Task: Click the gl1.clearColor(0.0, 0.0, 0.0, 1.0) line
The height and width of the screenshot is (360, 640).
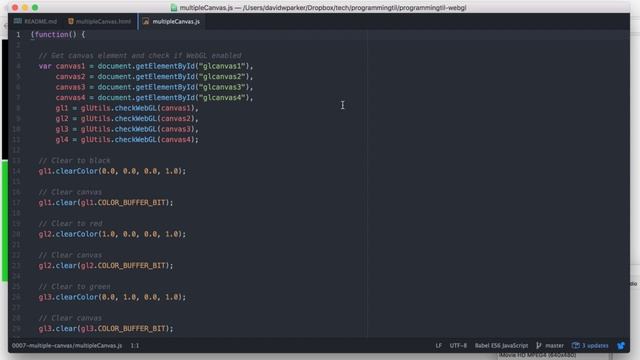Action: tap(112, 171)
